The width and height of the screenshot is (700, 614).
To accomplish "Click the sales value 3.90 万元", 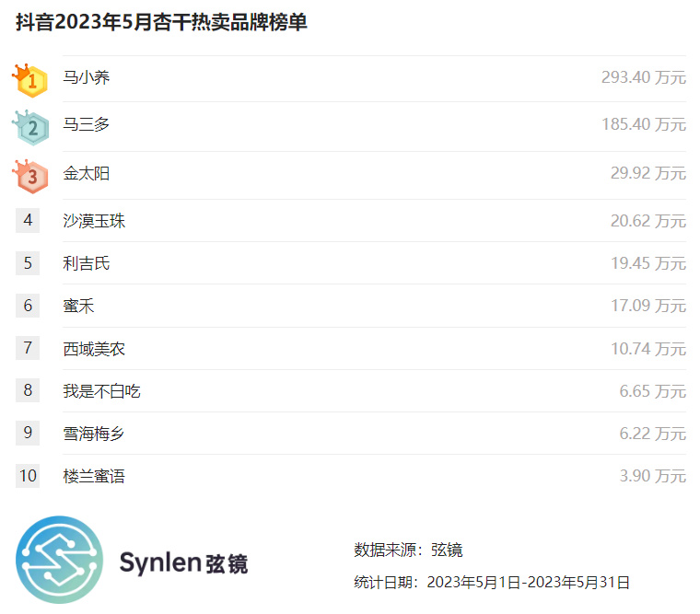I will pos(653,476).
